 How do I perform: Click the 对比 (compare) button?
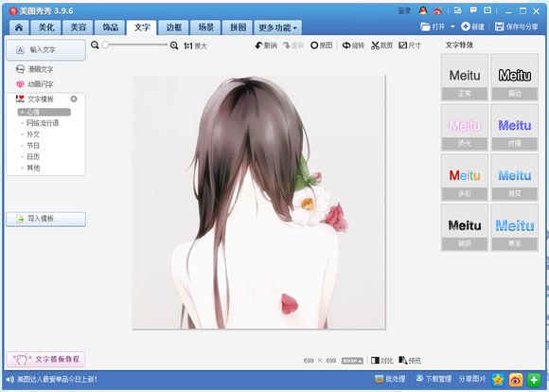[x=382, y=361]
